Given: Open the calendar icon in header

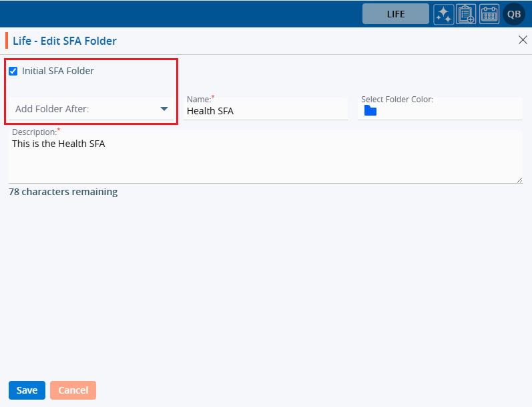Looking at the screenshot, I should tap(489, 14).
